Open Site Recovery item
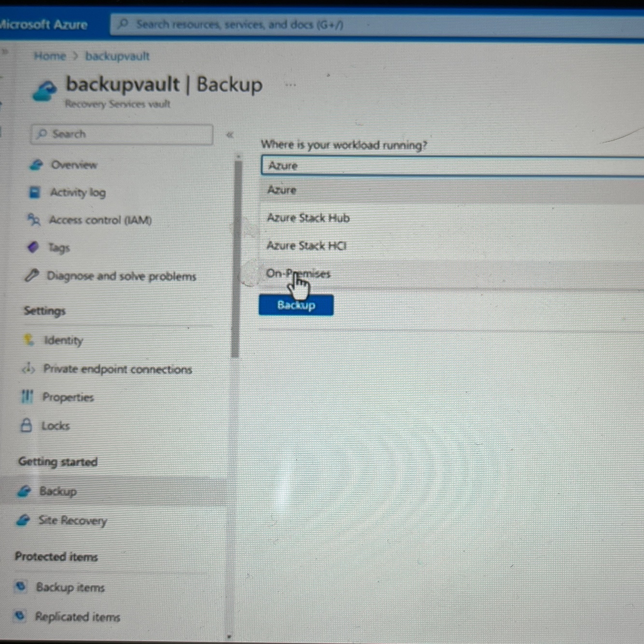Image resolution: width=644 pixels, height=644 pixels. point(72,520)
